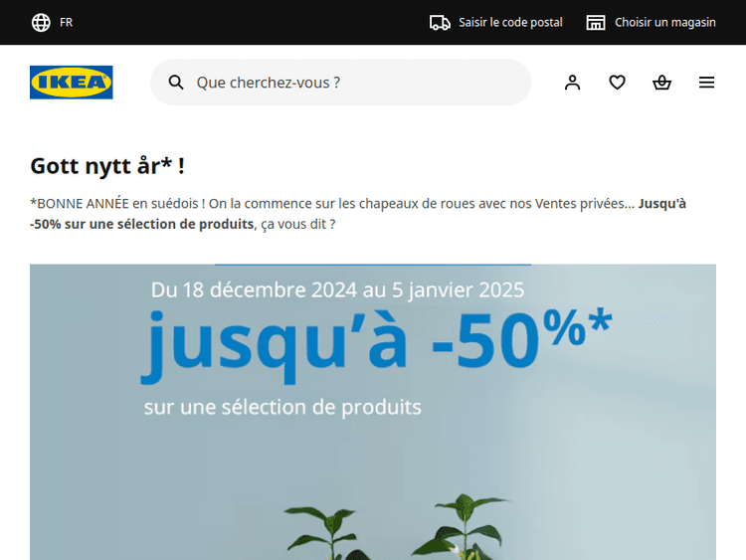This screenshot has width=746, height=560.
Task: Click sur une sélection de produits caption
Action: point(282,407)
